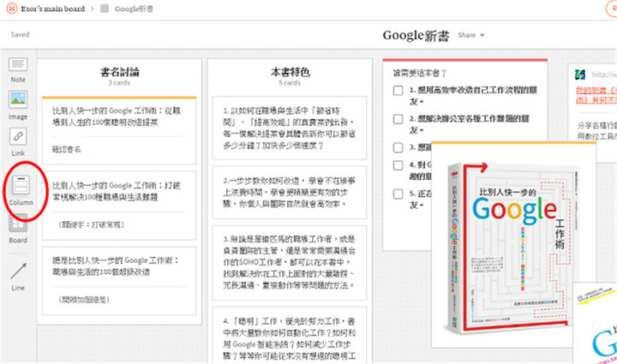Select the card containing 打破常規

click(x=119, y=206)
